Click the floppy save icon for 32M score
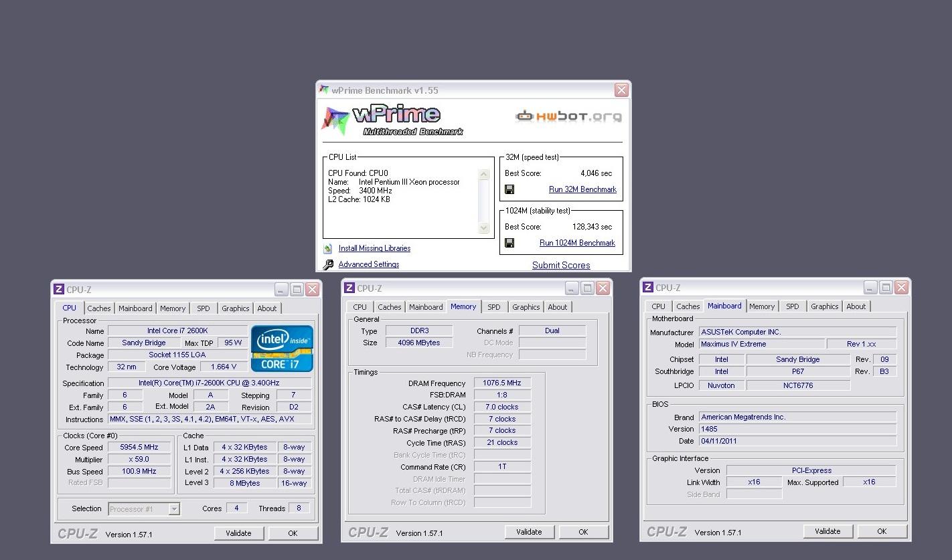The height and width of the screenshot is (560, 952). point(509,189)
